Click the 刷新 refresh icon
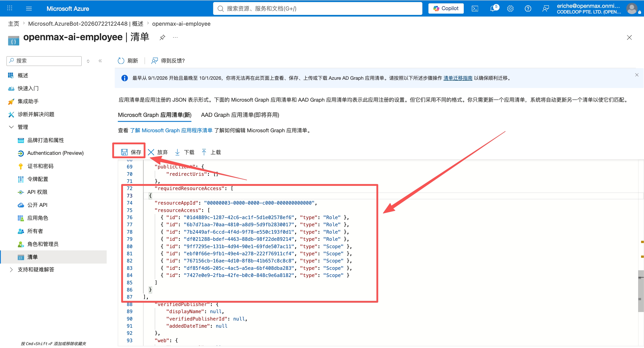This screenshot has width=644, height=348. pyautogui.click(x=121, y=61)
